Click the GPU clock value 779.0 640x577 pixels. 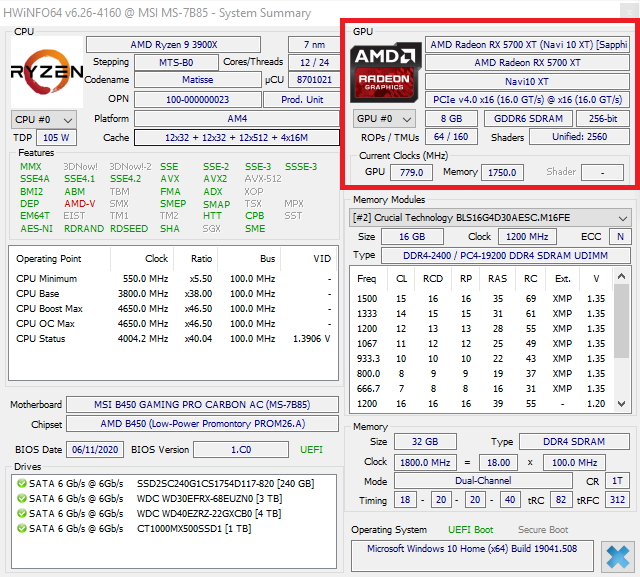point(411,173)
